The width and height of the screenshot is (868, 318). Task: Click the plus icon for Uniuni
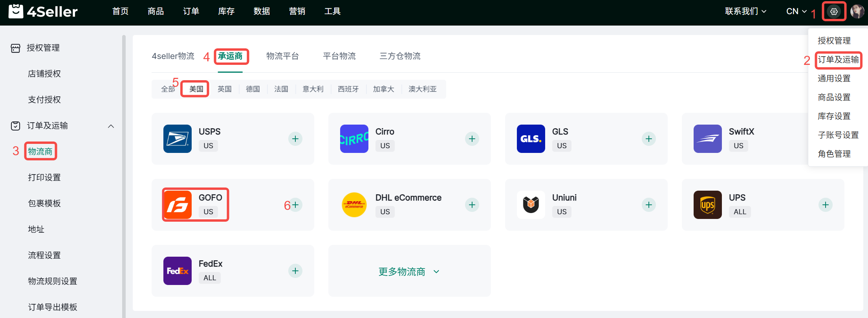(x=649, y=205)
